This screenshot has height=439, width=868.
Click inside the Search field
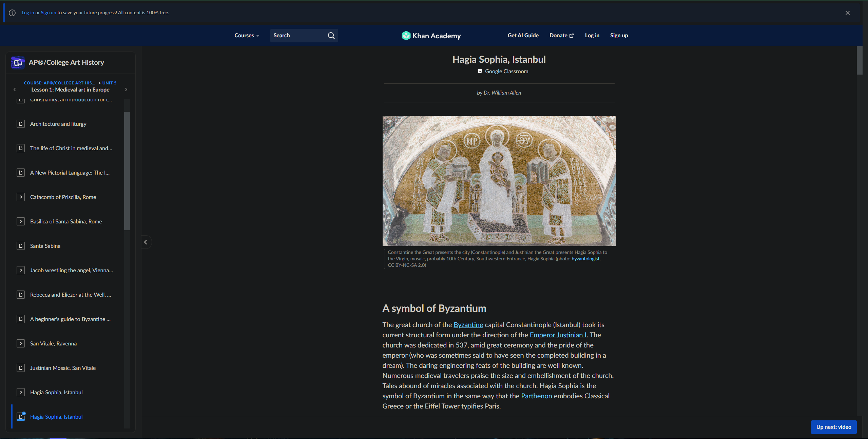point(298,35)
